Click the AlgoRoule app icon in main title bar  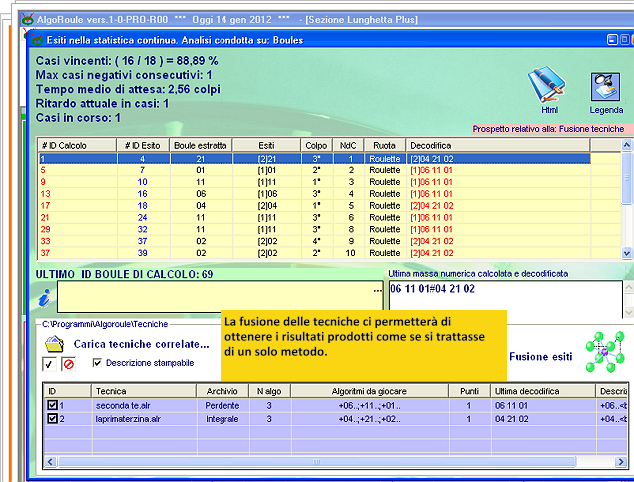coord(27,19)
